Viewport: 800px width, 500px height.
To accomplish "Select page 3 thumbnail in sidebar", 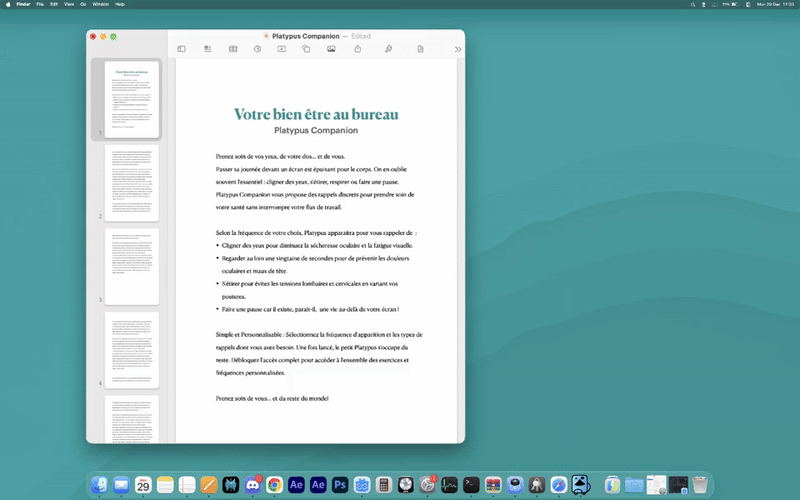I will coord(132,266).
